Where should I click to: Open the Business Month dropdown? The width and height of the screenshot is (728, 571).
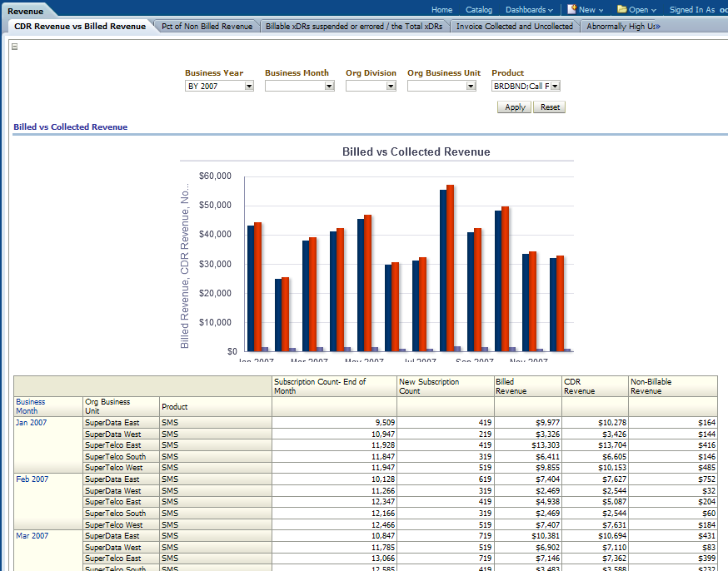(329, 86)
